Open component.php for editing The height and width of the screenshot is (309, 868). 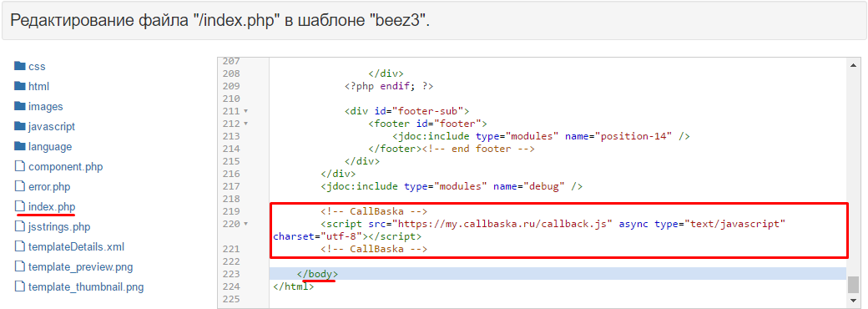(x=66, y=166)
